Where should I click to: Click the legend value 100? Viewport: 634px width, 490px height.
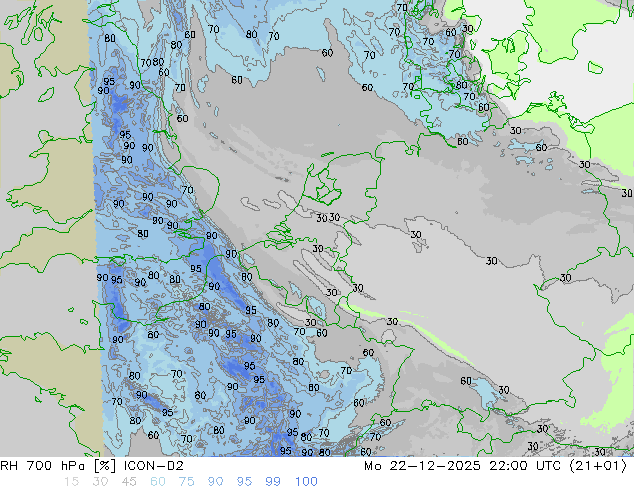(x=306, y=482)
